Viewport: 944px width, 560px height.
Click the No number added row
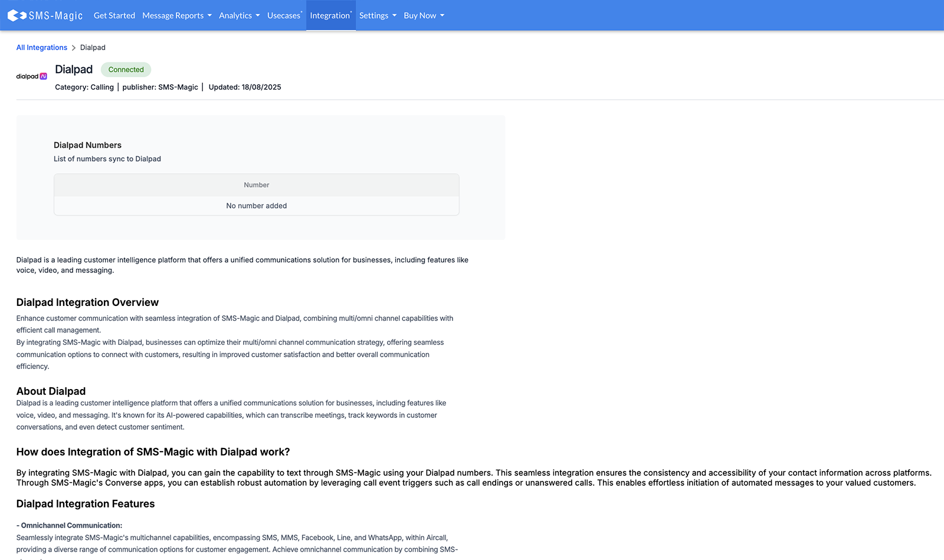(257, 206)
